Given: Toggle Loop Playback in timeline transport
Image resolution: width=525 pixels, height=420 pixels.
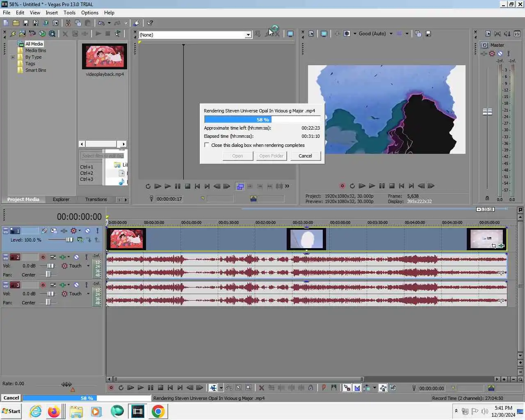Looking at the screenshot, I should click(x=121, y=388).
